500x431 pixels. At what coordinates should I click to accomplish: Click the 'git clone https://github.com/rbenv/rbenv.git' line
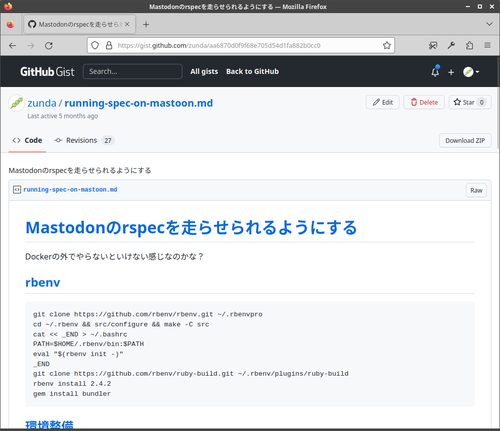tap(148, 314)
